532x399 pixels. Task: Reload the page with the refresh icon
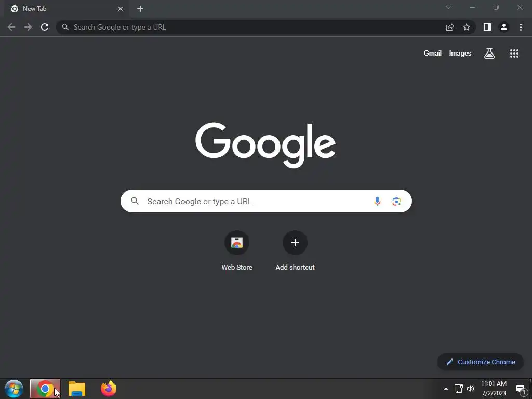tap(45, 27)
